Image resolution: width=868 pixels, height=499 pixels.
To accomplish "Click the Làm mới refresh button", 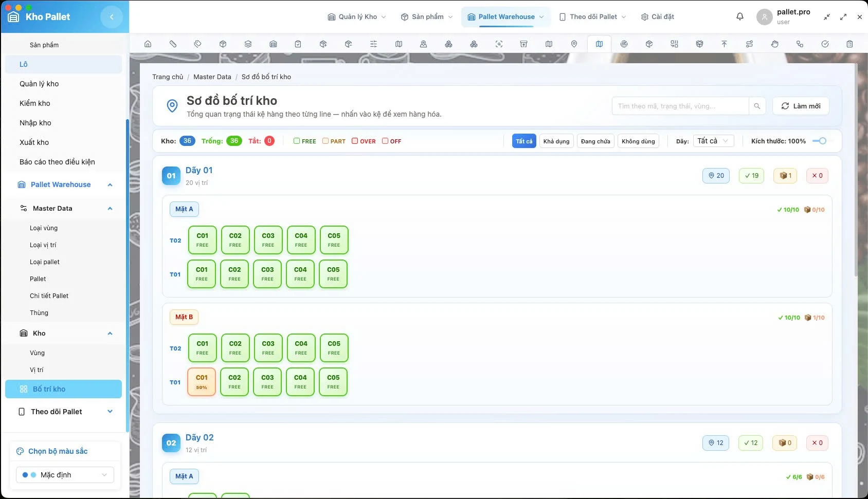I will [801, 106].
